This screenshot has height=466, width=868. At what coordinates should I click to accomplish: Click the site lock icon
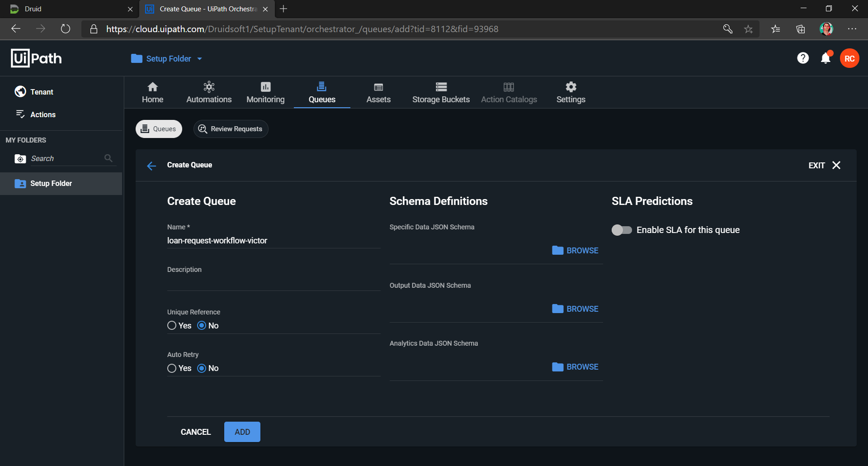(x=94, y=29)
